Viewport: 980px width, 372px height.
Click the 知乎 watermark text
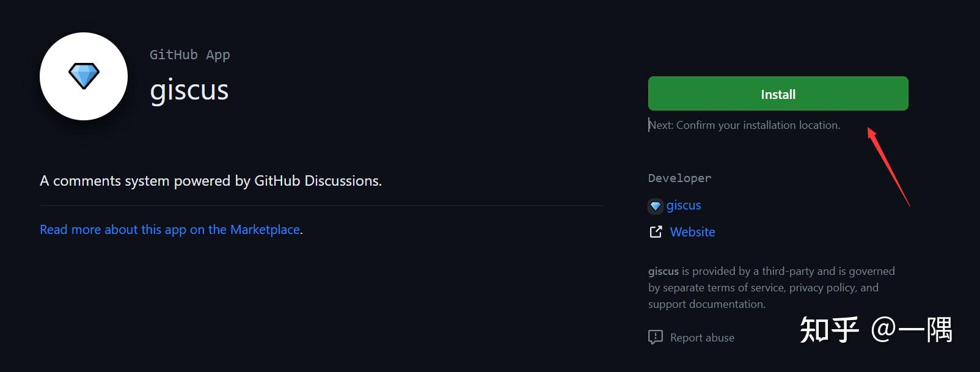(829, 330)
